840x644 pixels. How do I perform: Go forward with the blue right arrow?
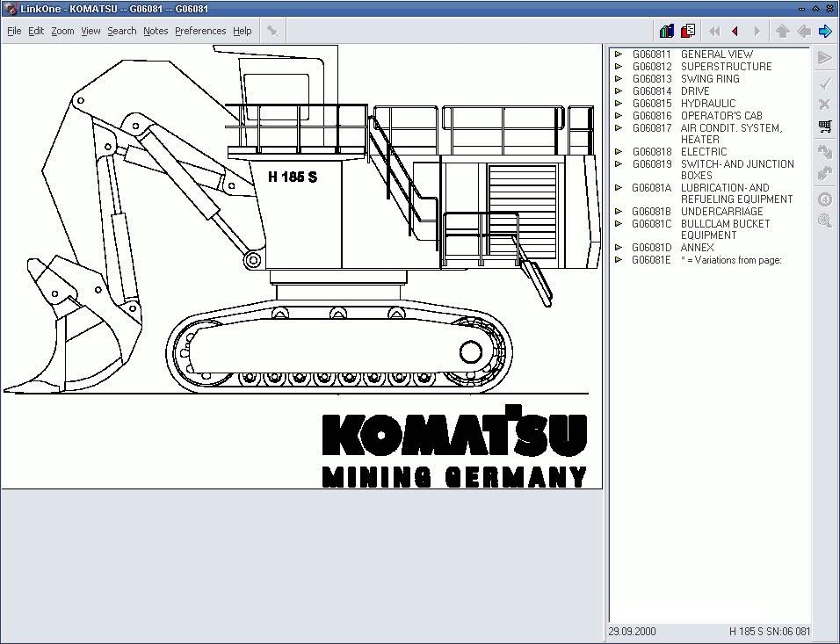pos(825,31)
